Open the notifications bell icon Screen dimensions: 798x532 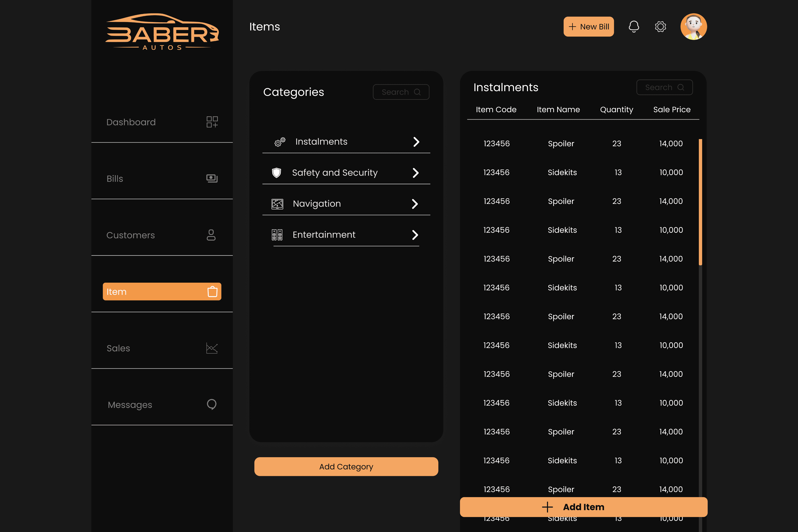click(x=633, y=26)
